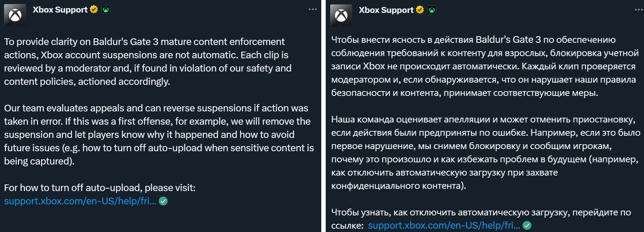Open Xbox Support profile name in the Russian post
644x232 pixels.
pos(386,10)
